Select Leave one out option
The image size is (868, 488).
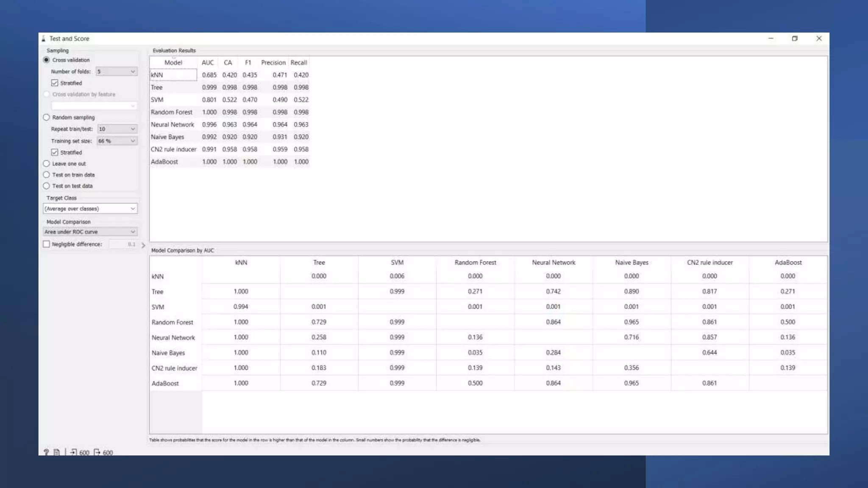[47, 164]
